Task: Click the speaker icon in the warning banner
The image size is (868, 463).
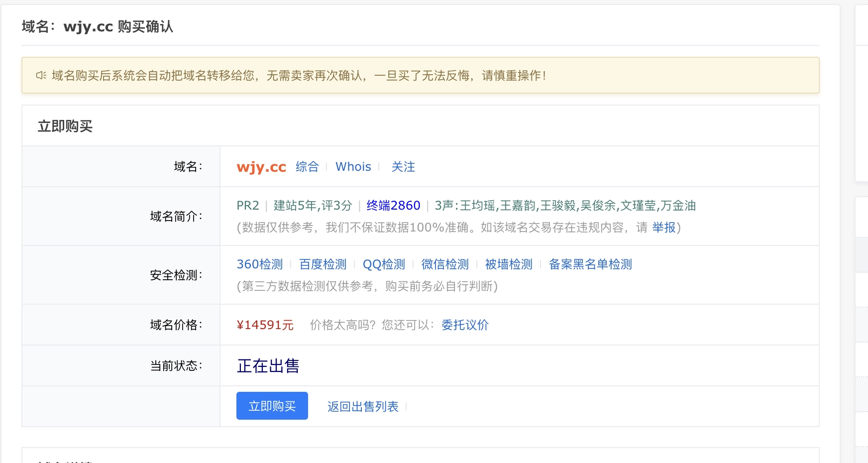Action: tap(41, 75)
